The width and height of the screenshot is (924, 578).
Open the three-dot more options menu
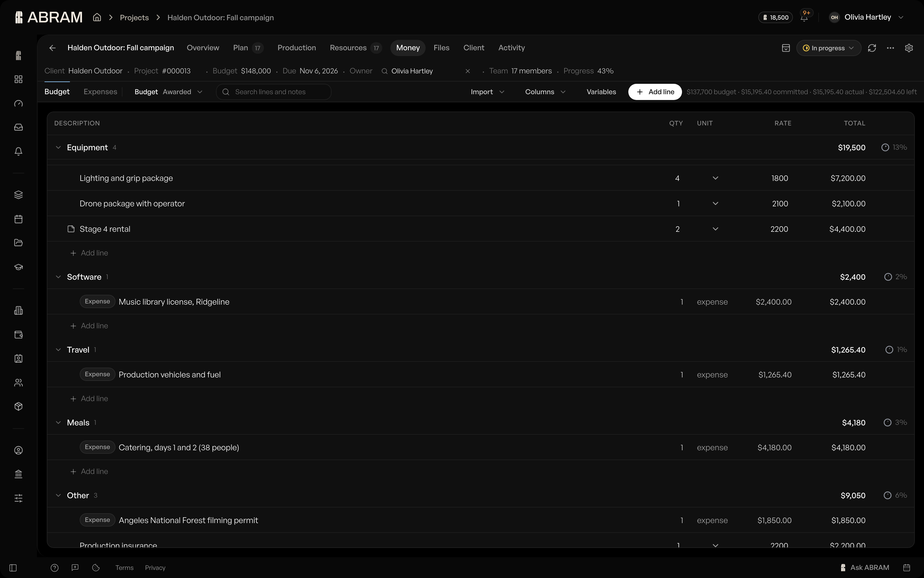pos(891,48)
